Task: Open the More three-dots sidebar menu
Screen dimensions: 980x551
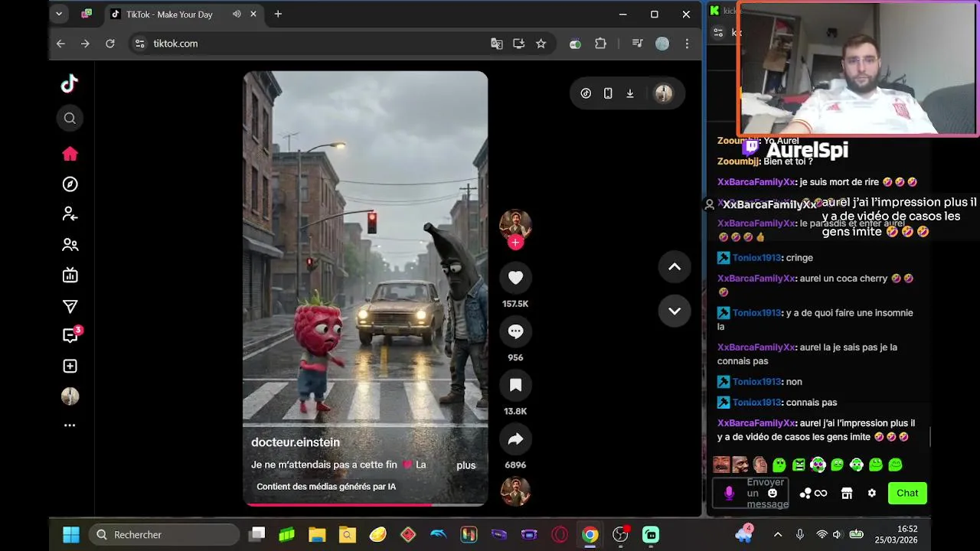Action: (70, 425)
